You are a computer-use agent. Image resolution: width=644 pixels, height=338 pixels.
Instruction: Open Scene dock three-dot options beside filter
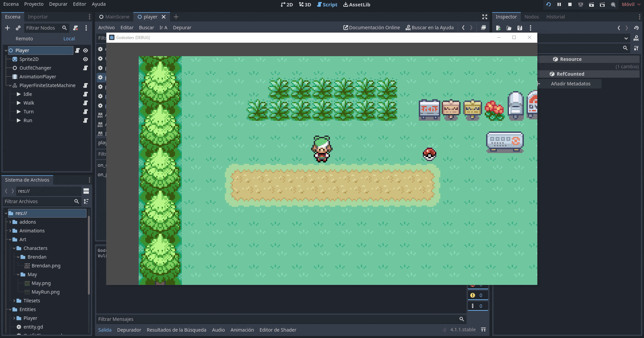(86, 28)
